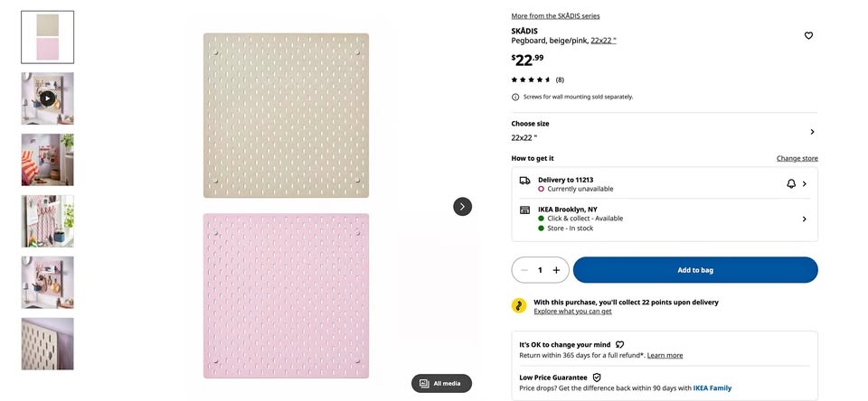Add pegboard to bag
The width and height of the screenshot is (868, 401).
pyautogui.click(x=695, y=270)
